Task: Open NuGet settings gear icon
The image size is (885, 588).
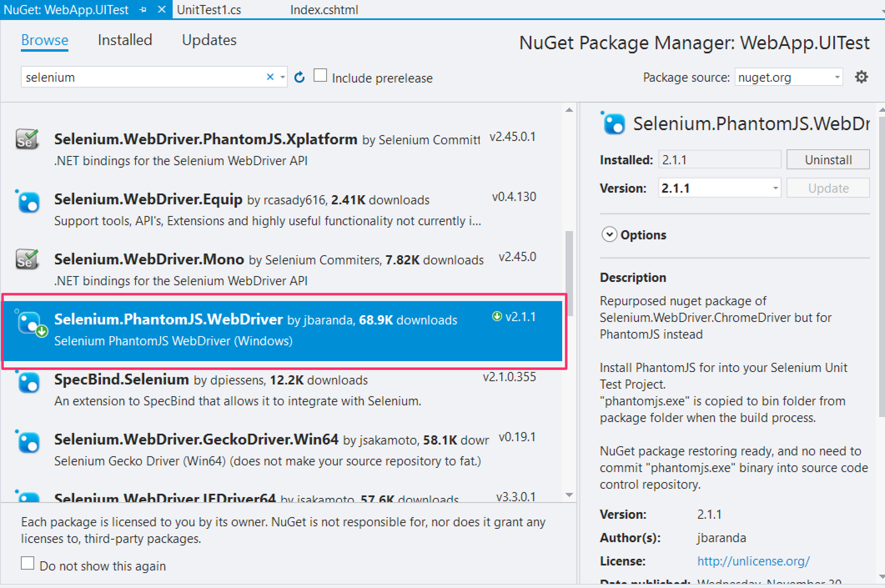Action: pyautogui.click(x=861, y=77)
